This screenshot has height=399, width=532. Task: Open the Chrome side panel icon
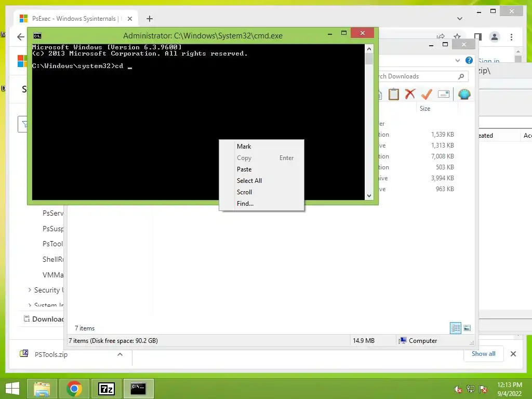coord(478,37)
